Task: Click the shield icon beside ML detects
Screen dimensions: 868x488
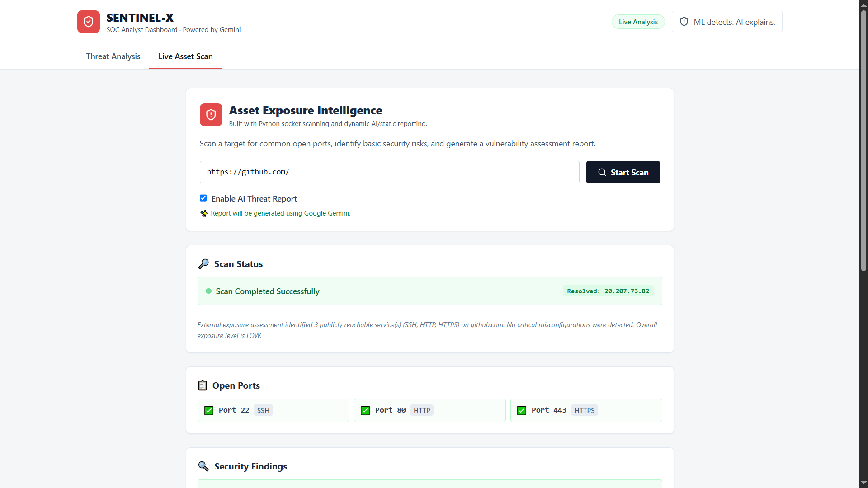Action: [x=684, y=22]
